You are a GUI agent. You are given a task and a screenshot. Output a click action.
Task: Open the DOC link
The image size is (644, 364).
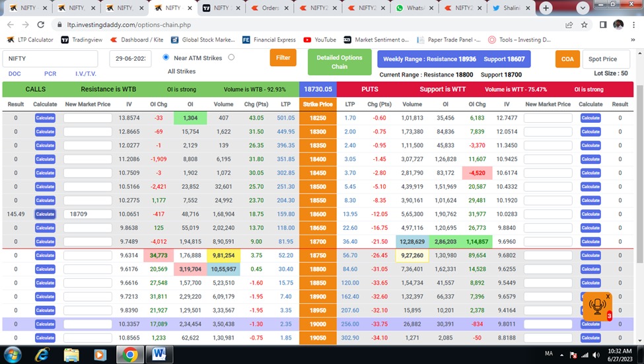[15, 74]
